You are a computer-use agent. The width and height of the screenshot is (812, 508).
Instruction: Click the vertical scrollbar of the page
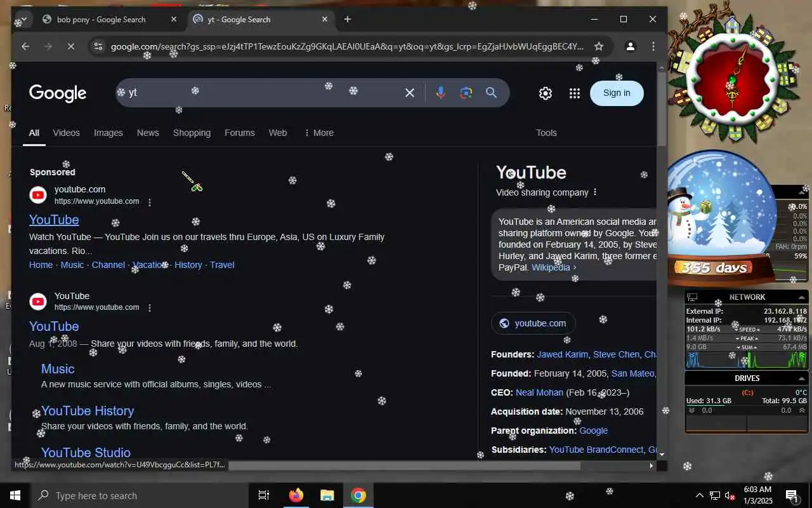pyautogui.click(x=662, y=108)
